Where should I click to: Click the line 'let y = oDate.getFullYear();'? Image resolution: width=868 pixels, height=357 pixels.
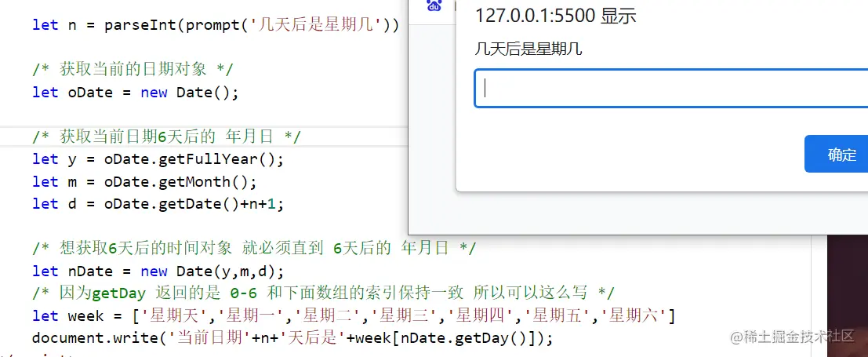click(x=158, y=159)
